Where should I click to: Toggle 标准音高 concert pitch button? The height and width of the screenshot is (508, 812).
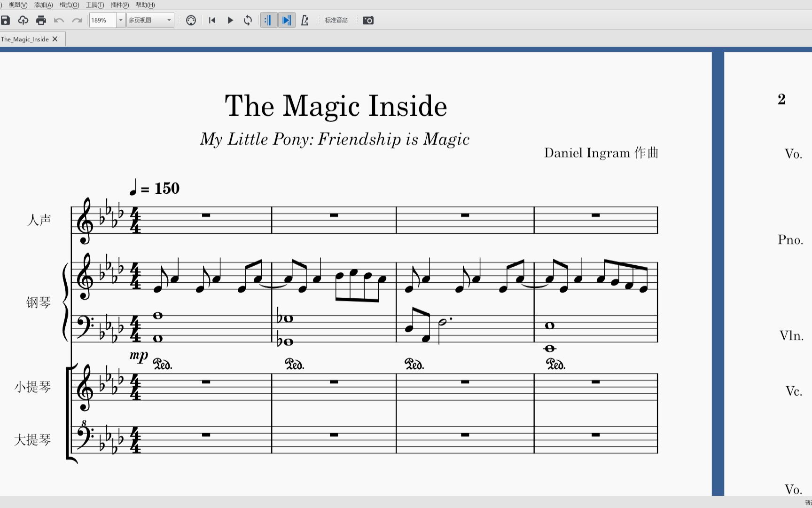336,20
